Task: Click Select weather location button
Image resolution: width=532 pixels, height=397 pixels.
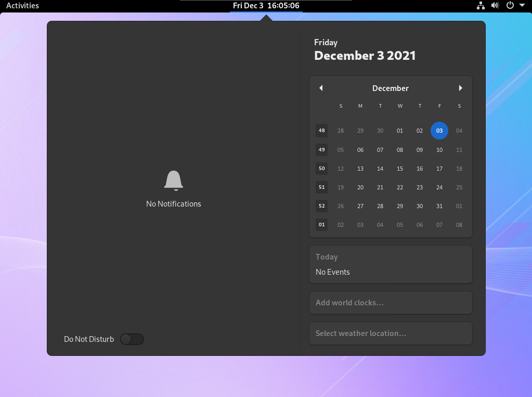Action: pyautogui.click(x=391, y=334)
